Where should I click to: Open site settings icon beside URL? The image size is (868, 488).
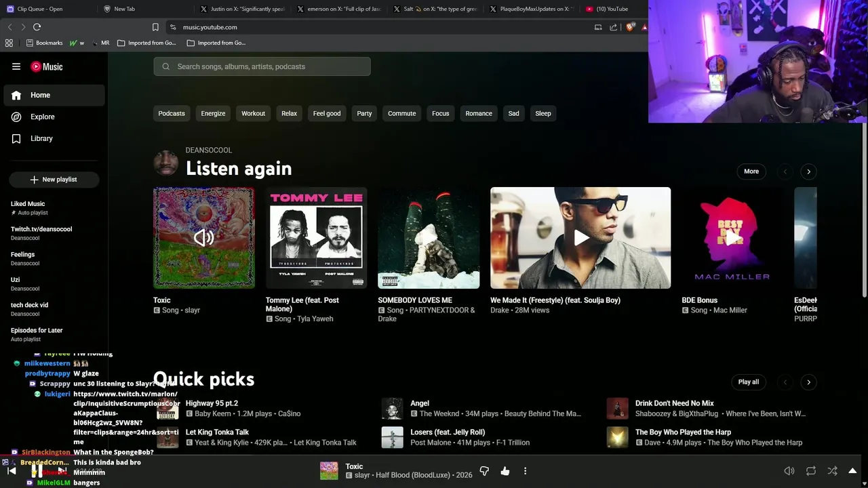click(x=173, y=27)
